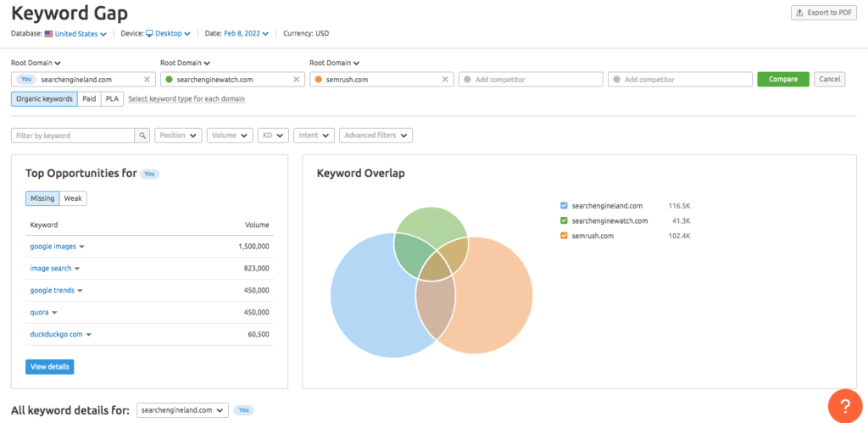Click the Desktop device monitor icon
This screenshot has height=423, width=868.
tap(149, 34)
